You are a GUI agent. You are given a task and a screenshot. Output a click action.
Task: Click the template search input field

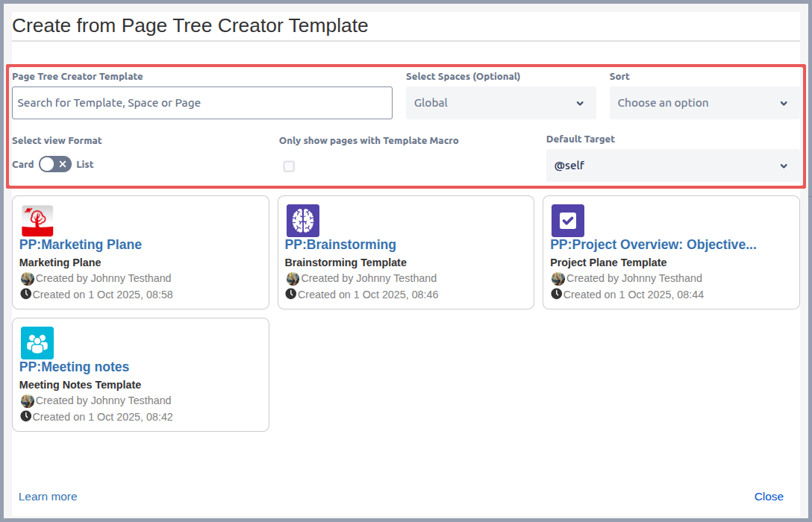[x=202, y=103]
